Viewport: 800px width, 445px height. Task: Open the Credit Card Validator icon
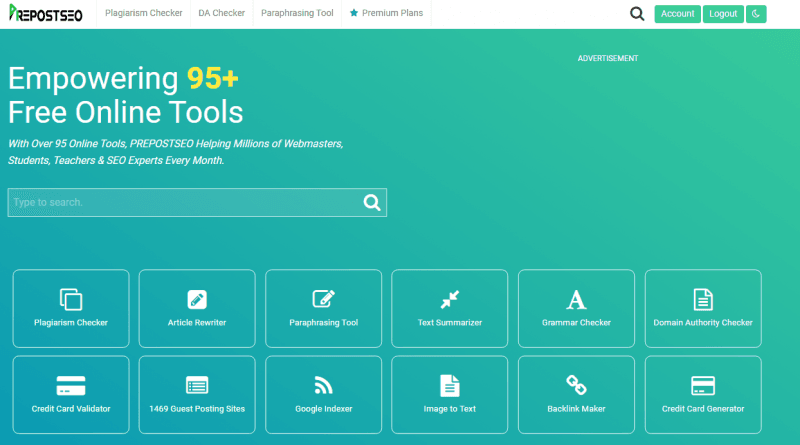[71, 385]
